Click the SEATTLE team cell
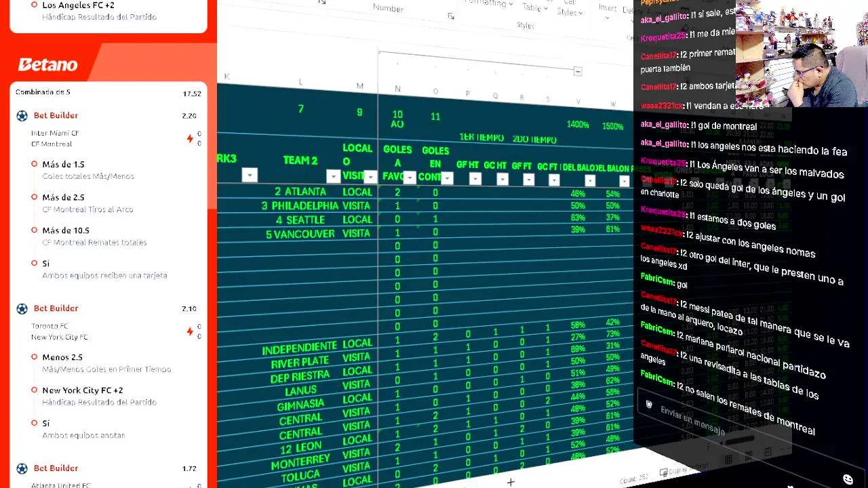This screenshot has height=488, width=868. 300,220
